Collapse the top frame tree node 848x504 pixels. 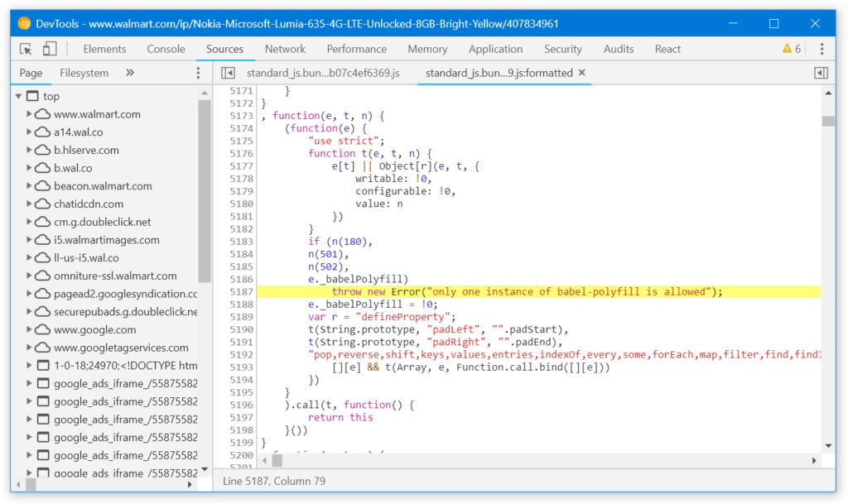click(18, 96)
